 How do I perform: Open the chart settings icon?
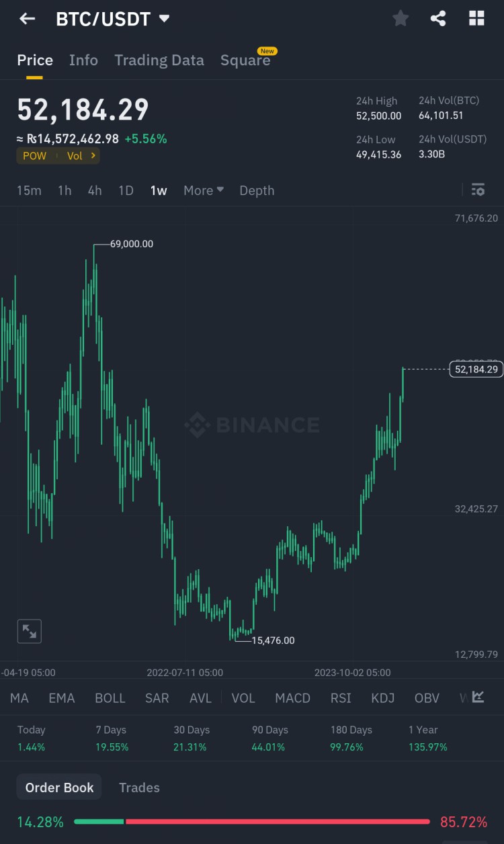(478, 190)
